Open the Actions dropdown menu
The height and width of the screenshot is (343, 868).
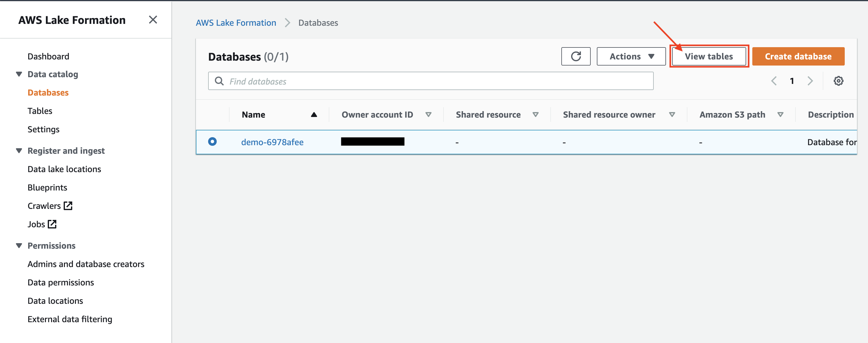pyautogui.click(x=630, y=56)
